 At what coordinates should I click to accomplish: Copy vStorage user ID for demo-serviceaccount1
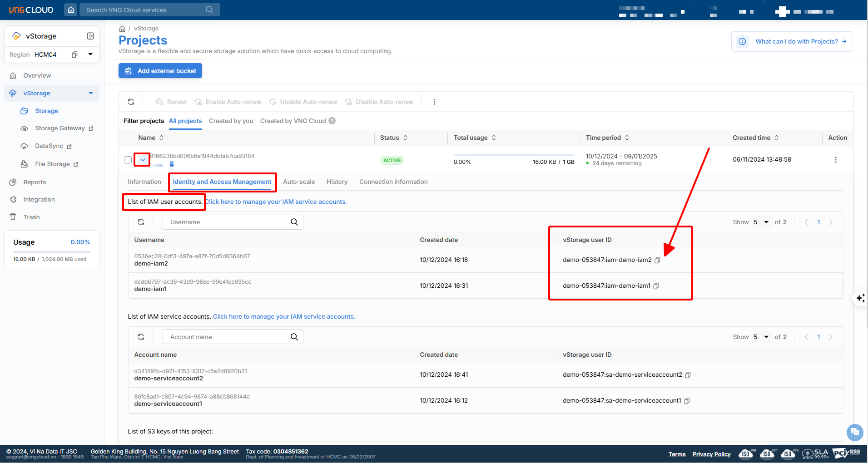(x=687, y=401)
